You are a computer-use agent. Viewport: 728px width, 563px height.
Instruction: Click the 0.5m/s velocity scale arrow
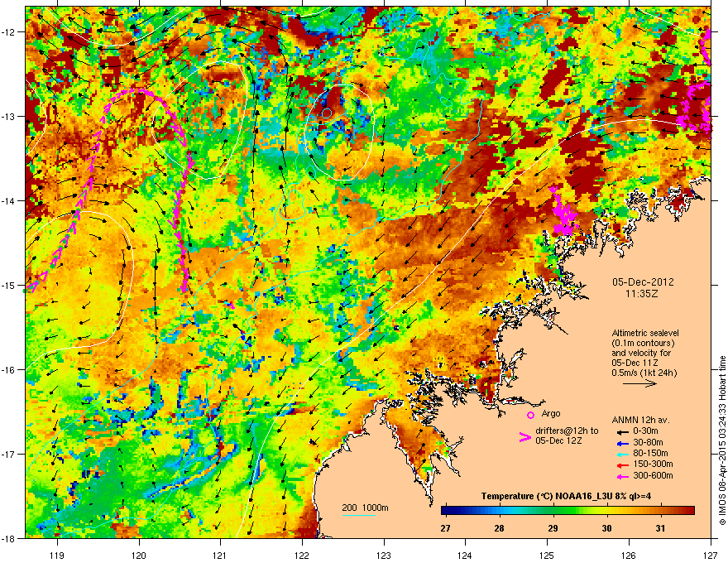639,383
